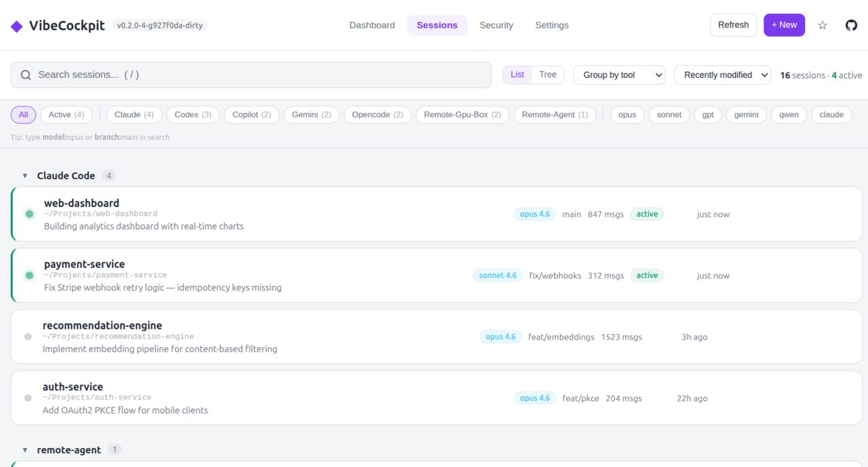Switch to Tree view

[547, 75]
